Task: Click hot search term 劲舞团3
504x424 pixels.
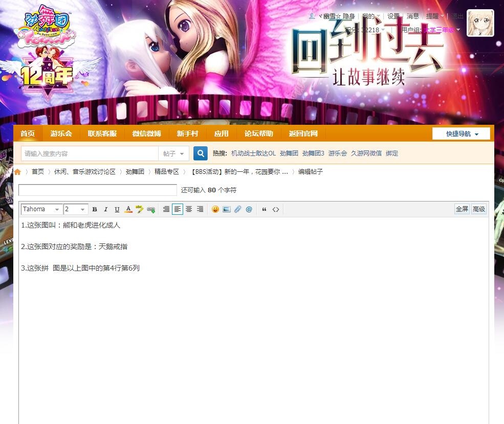Action: click(x=313, y=153)
